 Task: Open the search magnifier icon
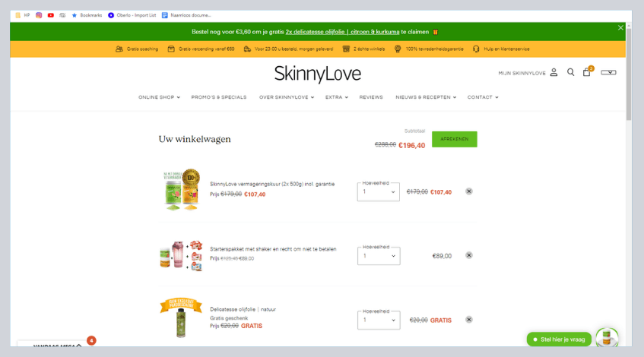pyautogui.click(x=570, y=72)
